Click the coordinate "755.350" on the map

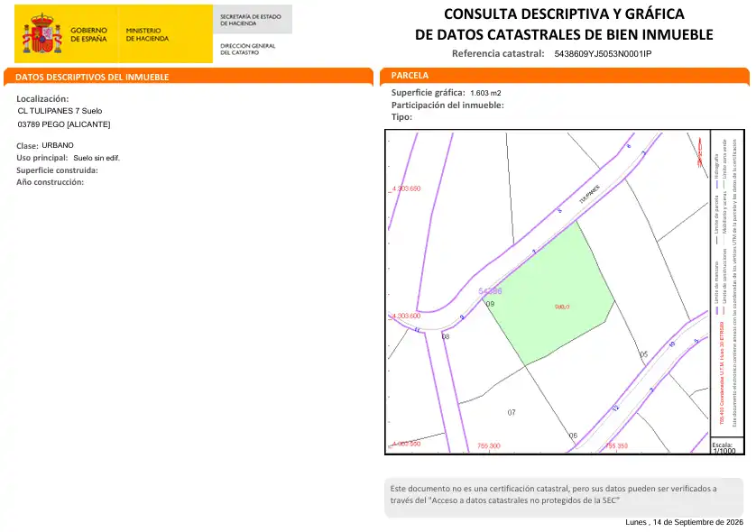click(x=617, y=446)
